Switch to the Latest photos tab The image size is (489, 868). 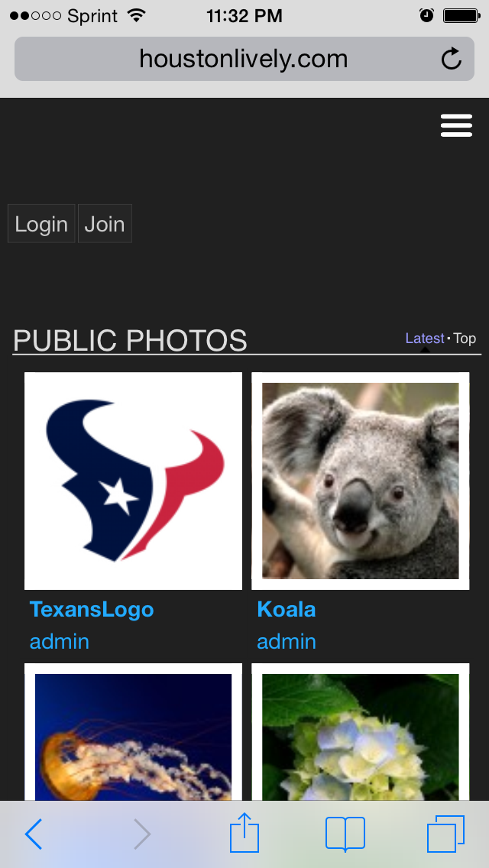coord(424,338)
